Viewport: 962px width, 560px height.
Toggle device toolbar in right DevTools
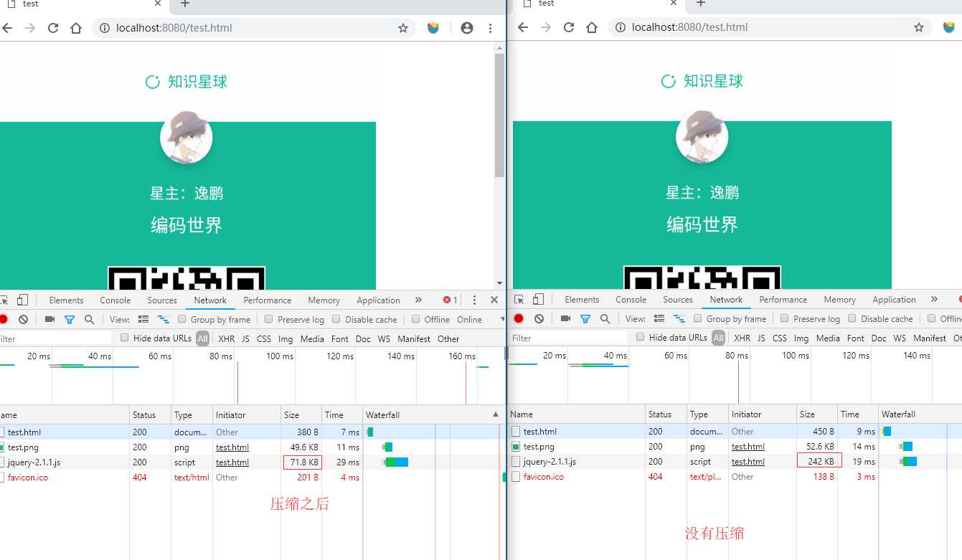pos(539,299)
